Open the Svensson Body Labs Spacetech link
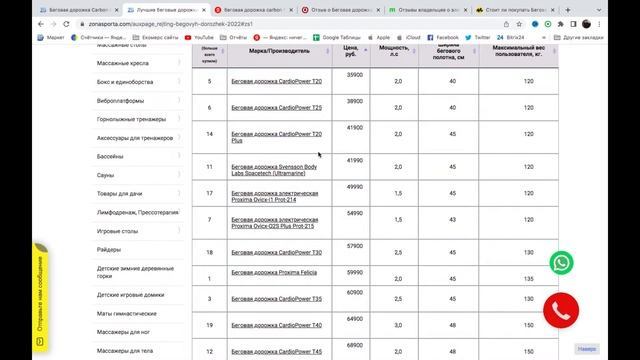The height and width of the screenshot is (360, 640). [274, 170]
